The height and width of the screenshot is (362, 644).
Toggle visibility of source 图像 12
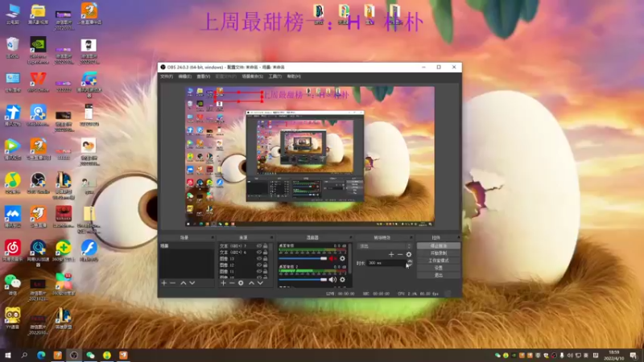259,265
